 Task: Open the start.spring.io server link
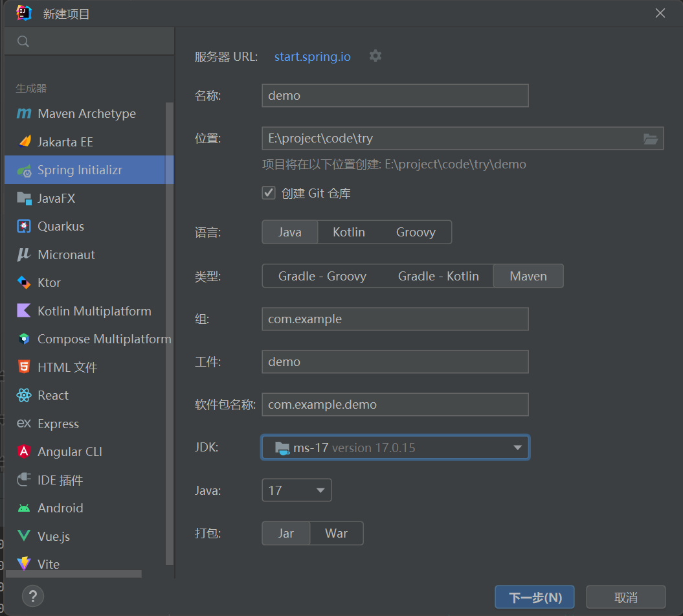pos(312,56)
